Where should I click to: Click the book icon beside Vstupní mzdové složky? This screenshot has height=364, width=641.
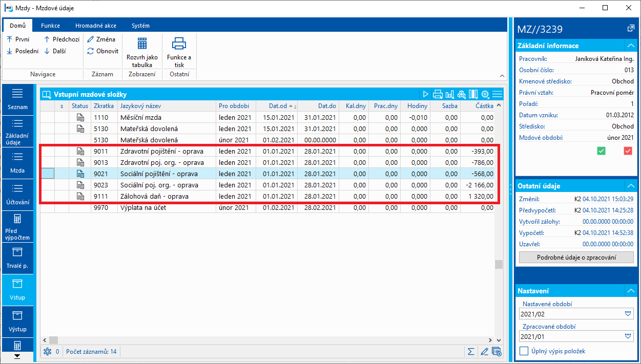coord(47,94)
